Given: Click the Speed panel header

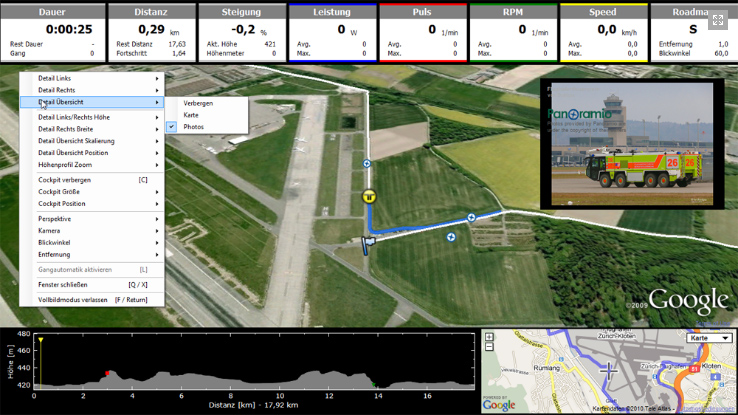Looking at the screenshot, I should 602,12.
